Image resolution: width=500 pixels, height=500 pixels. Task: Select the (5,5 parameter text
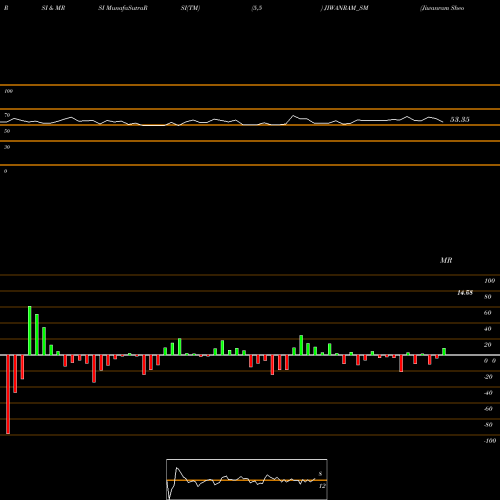click(257, 8)
